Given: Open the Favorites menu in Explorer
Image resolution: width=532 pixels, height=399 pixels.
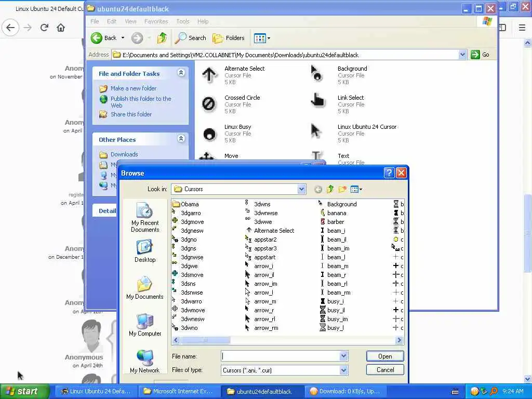Looking at the screenshot, I should (156, 21).
